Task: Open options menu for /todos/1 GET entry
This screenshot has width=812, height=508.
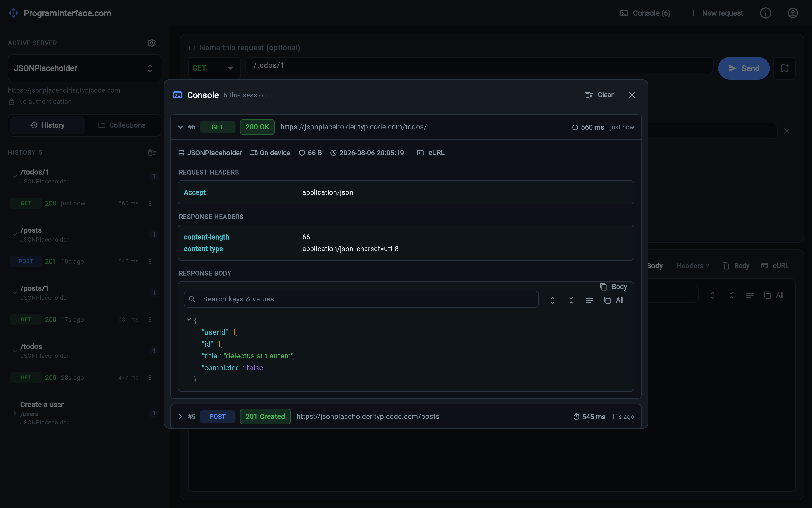Action: [150, 203]
